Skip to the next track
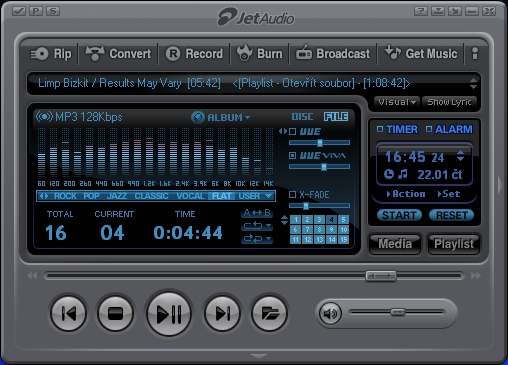 (x=222, y=313)
